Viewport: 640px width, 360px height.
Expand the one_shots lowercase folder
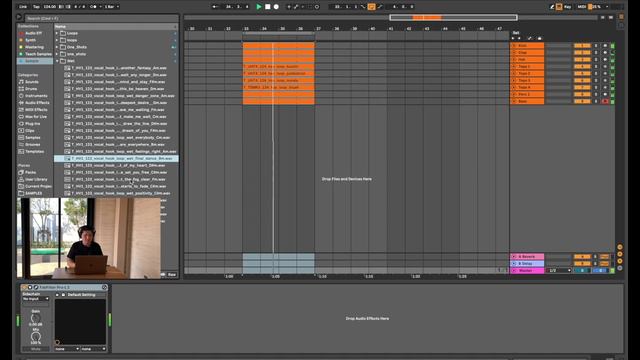tap(57, 54)
